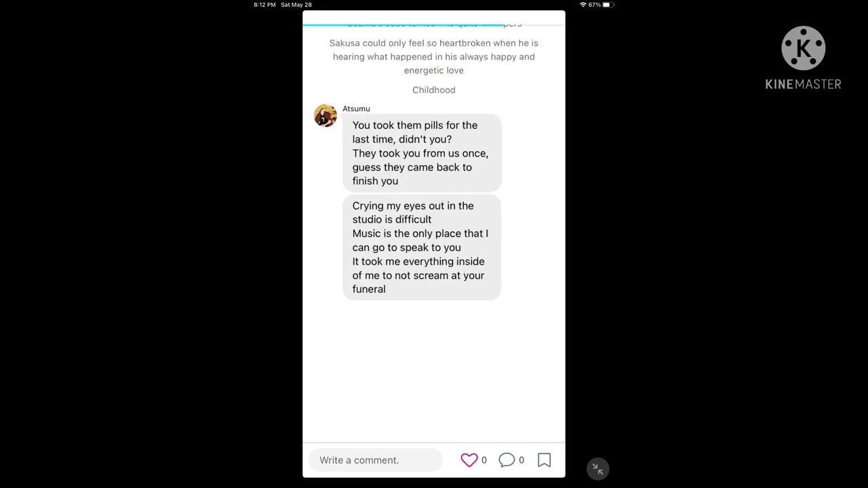Open Atsumu's profile avatar
The height and width of the screenshot is (488, 868).
pos(325,116)
